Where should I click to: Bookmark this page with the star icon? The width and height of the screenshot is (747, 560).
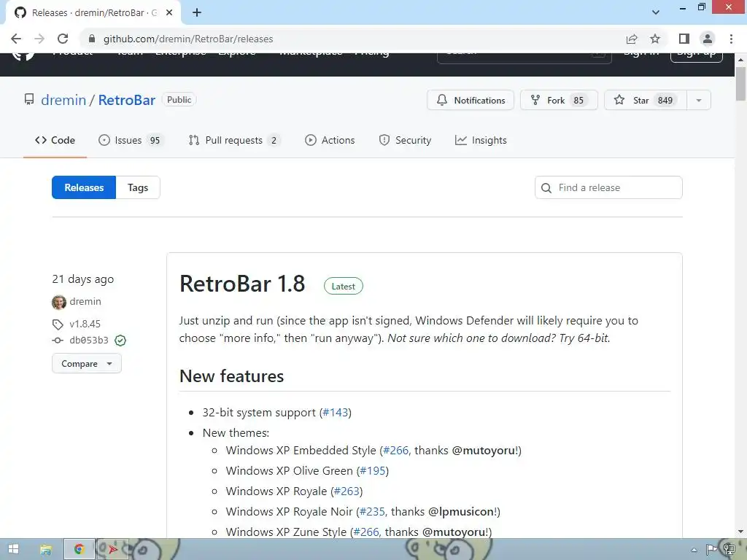(655, 39)
